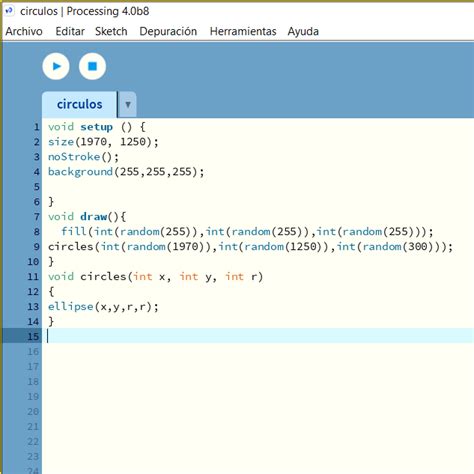
Task: Open the Sketch menu
Action: tap(111, 31)
